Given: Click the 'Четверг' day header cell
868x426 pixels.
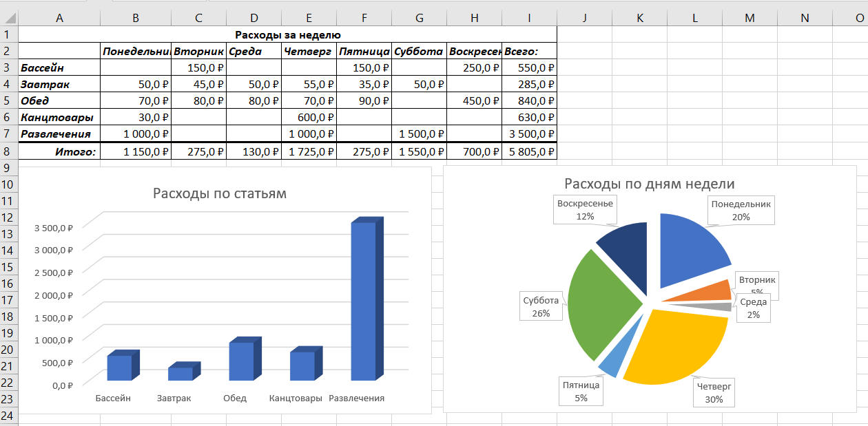Looking at the screenshot, I should (309, 51).
